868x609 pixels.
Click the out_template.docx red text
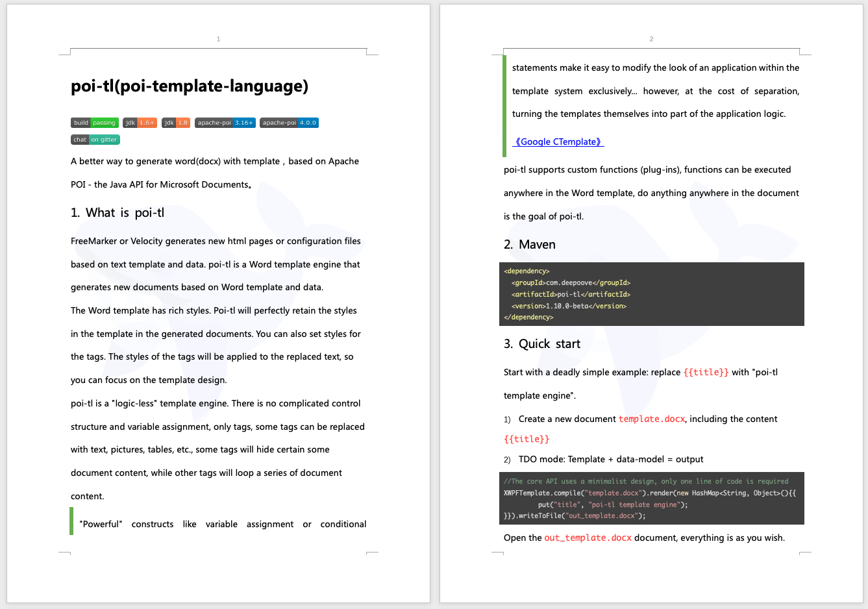click(588, 538)
